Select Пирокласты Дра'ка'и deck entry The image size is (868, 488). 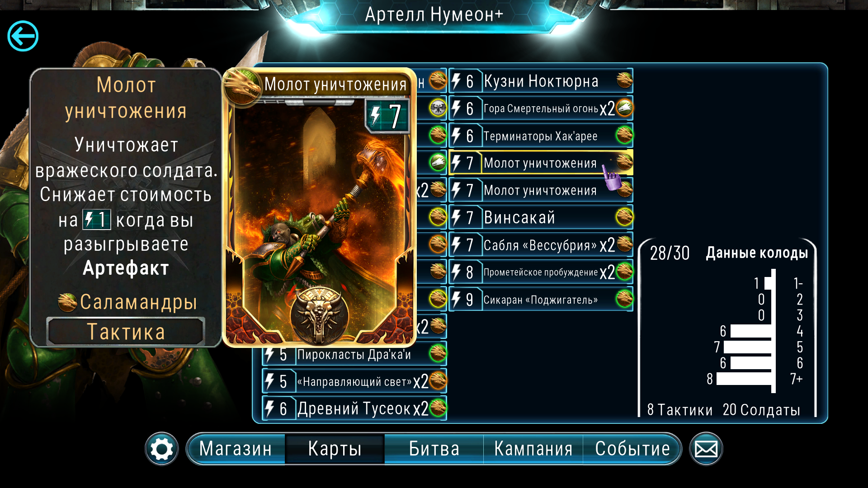tap(354, 354)
